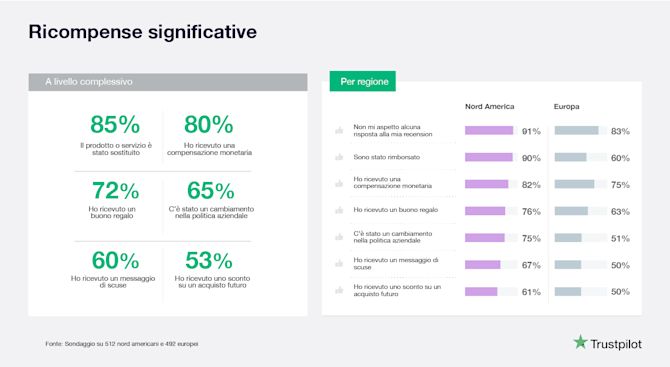Click the Trustpilot brand name text
This screenshot has width=670, height=367.
616,344
